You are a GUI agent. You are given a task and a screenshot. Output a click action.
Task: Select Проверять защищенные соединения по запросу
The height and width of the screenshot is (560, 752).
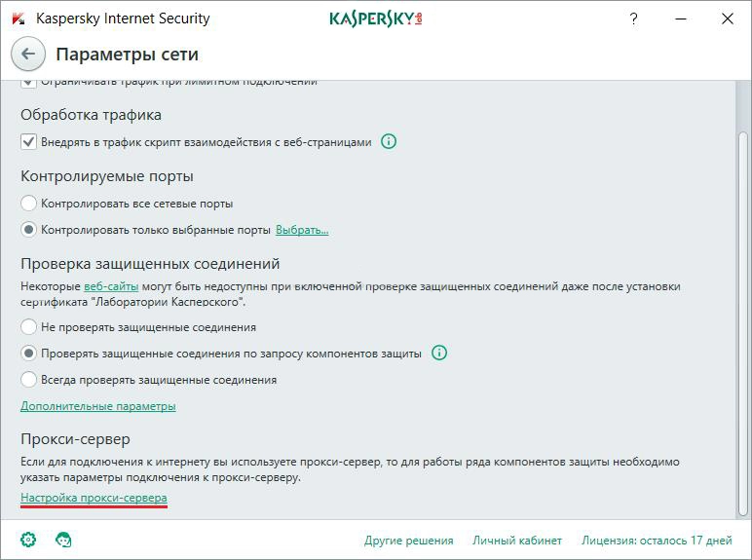28,354
